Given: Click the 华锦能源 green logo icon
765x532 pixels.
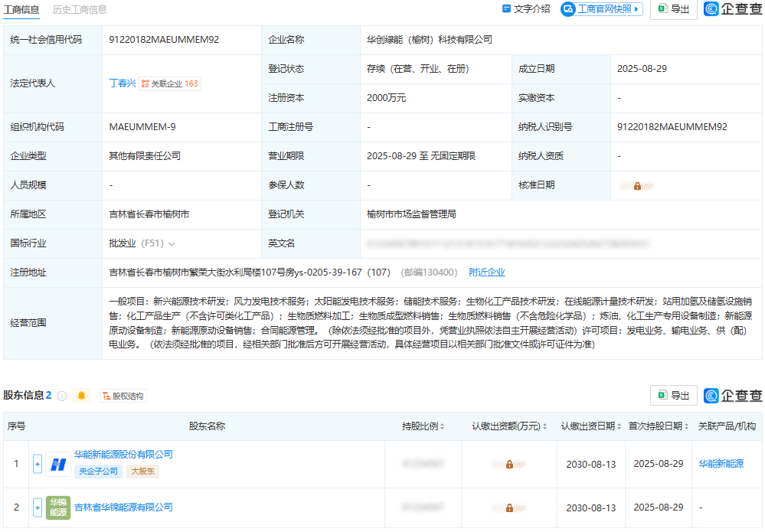Looking at the screenshot, I should 57,508.
